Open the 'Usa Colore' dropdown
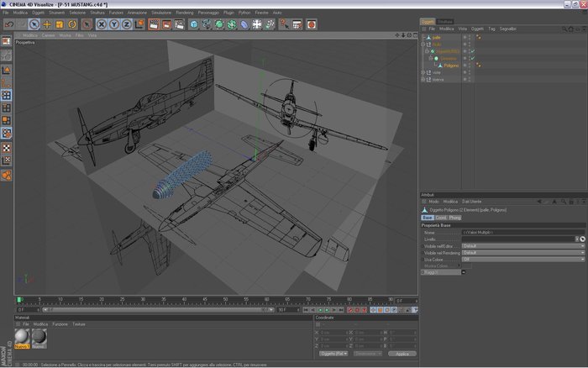This screenshot has width=588, height=368. tap(523, 260)
